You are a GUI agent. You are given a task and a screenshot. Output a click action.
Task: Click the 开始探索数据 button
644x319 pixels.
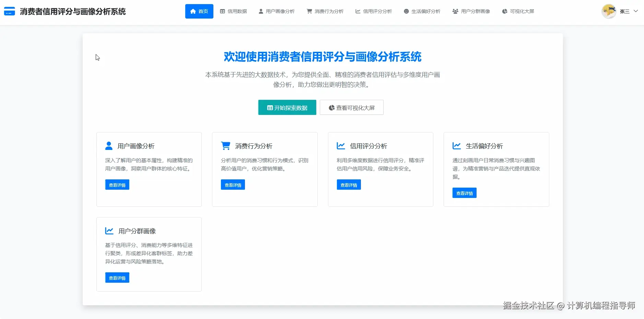287,107
